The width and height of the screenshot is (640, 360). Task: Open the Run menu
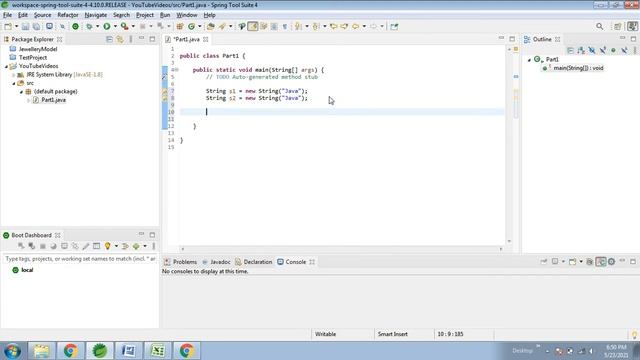click(165, 15)
